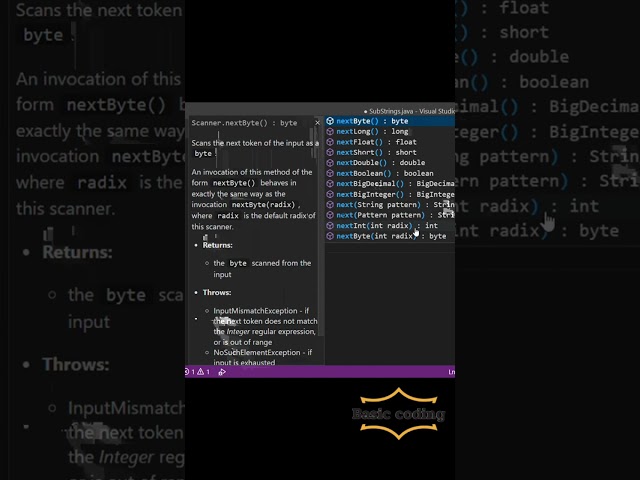Image resolution: width=640 pixels, height=480 pixels.
Task: Click the Throws: heading in docs
Action: click(217, 293)
